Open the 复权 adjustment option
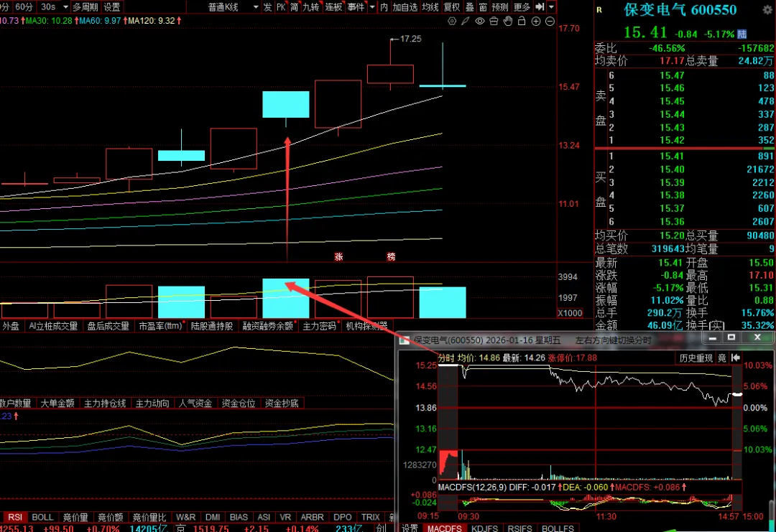776x532 pixels. [x=452, y=7]
